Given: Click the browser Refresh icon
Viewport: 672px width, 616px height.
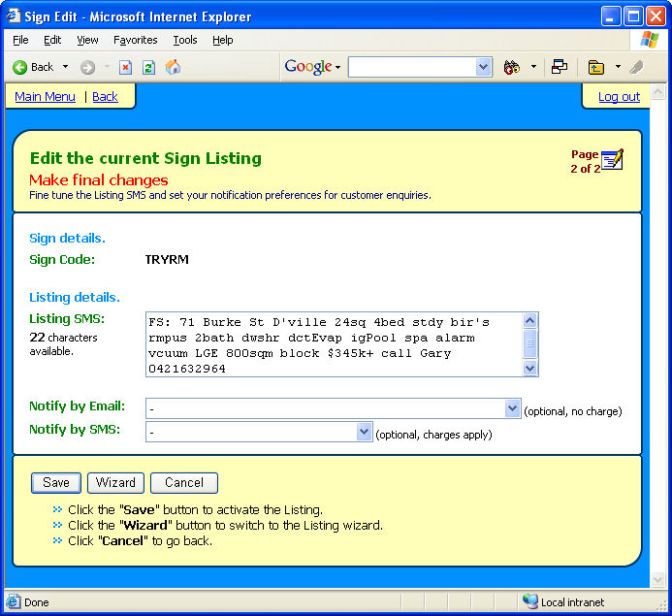Looking at the screenshot, I should click(148, 67).
